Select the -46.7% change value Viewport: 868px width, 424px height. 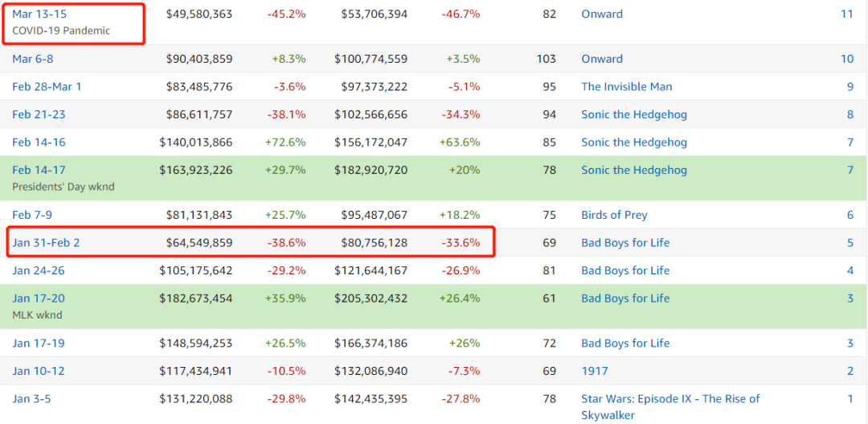tap(461, 14)
